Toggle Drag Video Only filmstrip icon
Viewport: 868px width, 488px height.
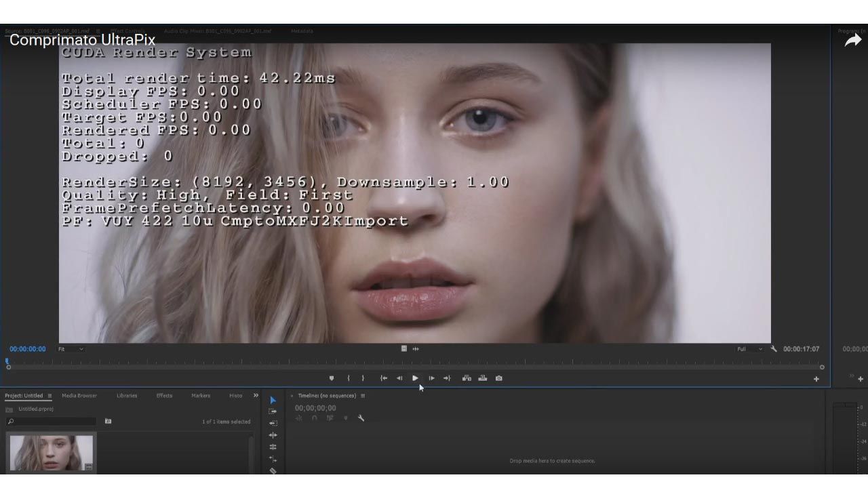(403, 349)
